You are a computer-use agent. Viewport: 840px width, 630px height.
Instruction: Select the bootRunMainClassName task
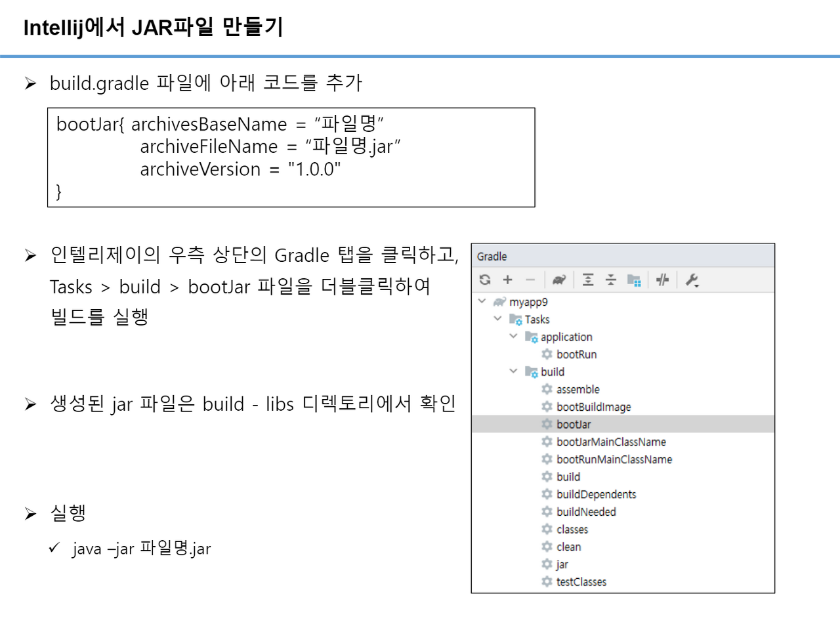coord(623,459)
